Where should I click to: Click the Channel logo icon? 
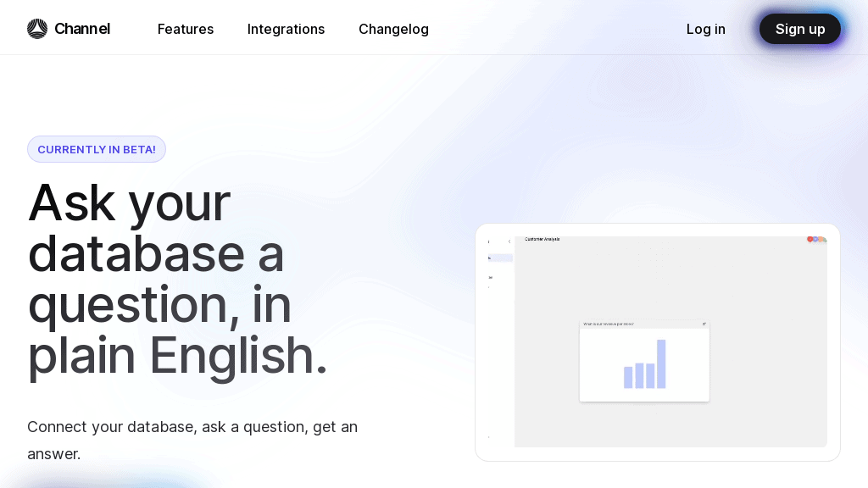(37, 29)
